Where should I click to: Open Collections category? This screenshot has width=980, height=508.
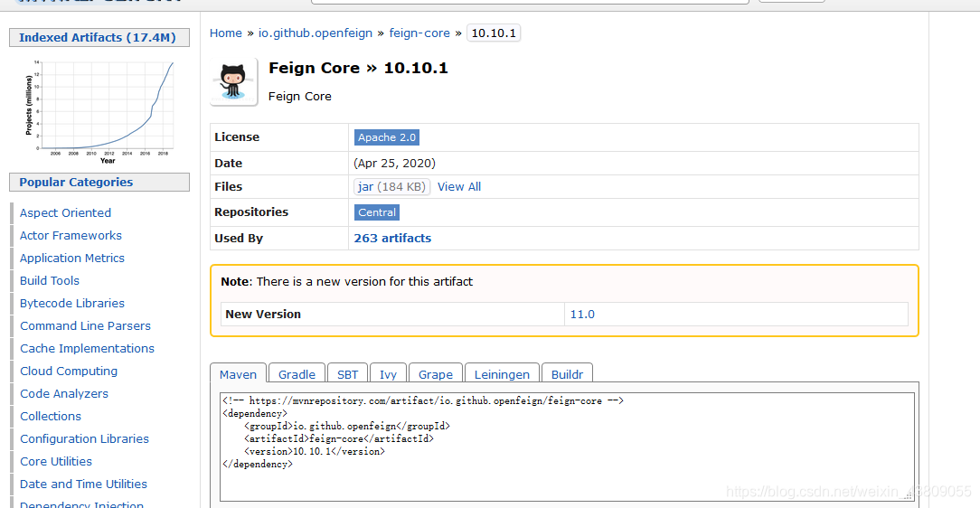[x=51, y=416]
